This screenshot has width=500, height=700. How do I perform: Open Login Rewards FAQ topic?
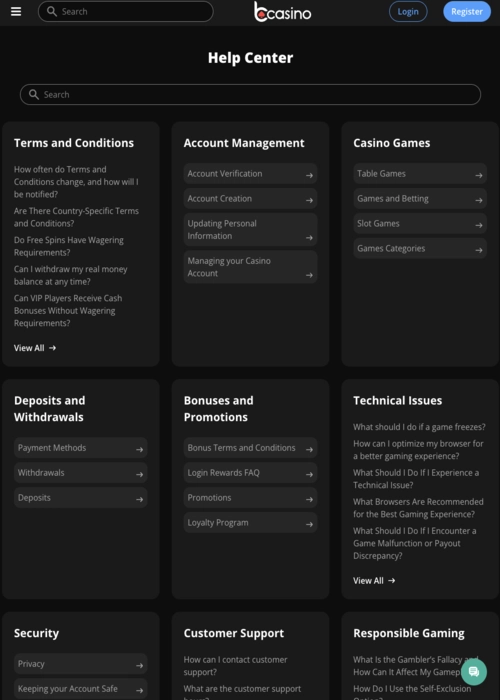[x=250, y=473]
